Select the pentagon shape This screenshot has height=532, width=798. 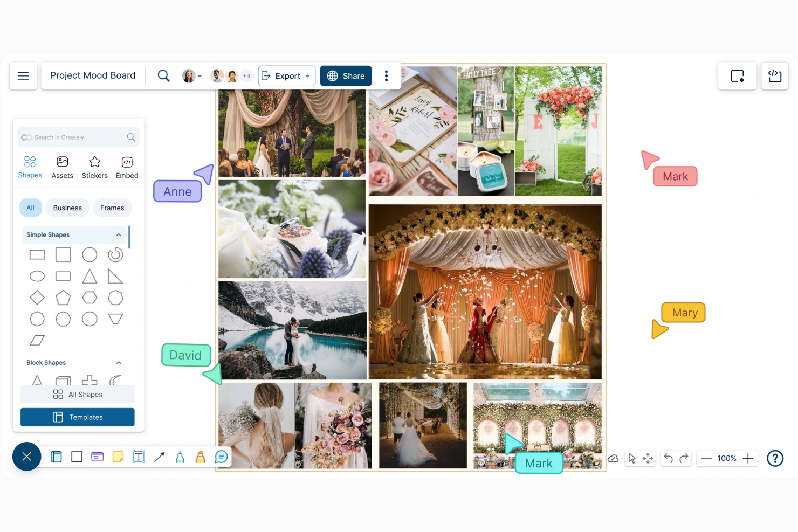point(63,298)
